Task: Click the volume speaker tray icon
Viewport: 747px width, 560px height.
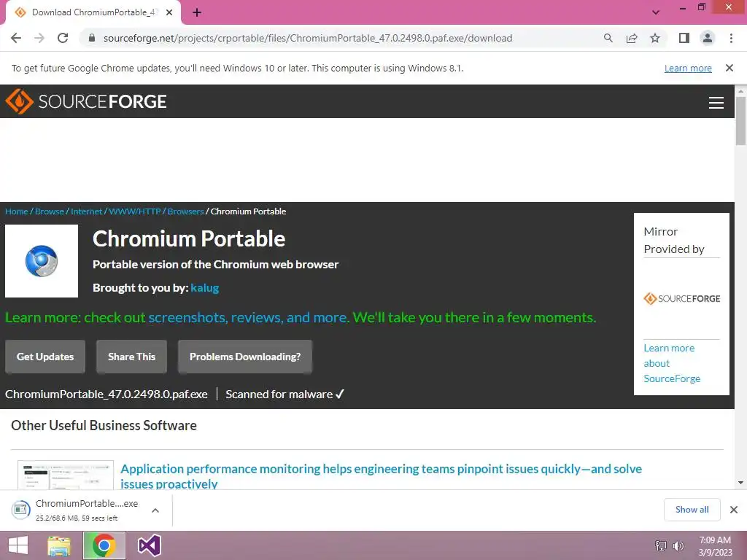Action: pos(678,545)
